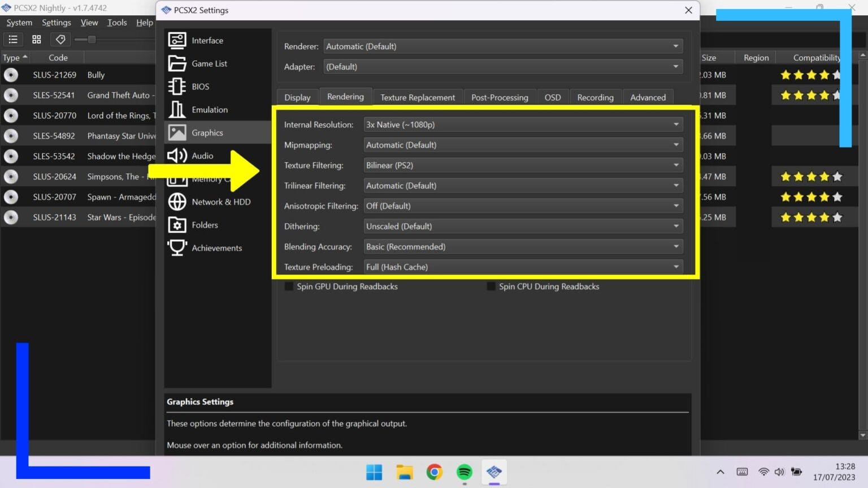Open the Game List settings section
The width and height of the screenshot is (868, 488).
point(210,63)
